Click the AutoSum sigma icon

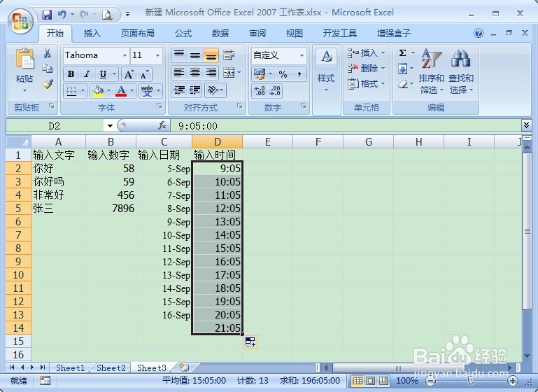(403, 53)
